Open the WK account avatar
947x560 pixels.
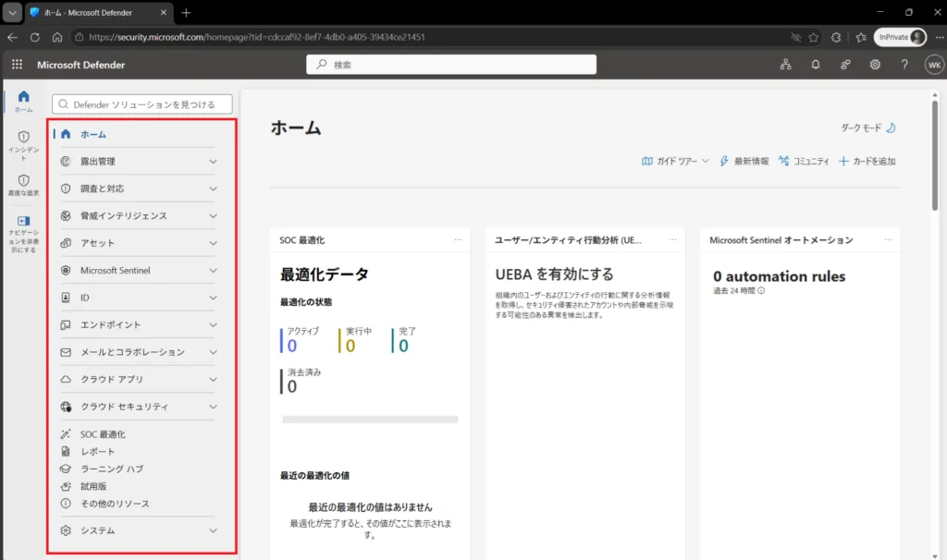point(934,65)
